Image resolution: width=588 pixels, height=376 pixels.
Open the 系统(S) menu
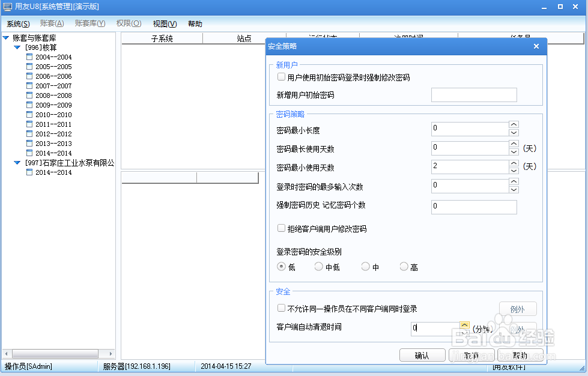[x=18, y=23]
